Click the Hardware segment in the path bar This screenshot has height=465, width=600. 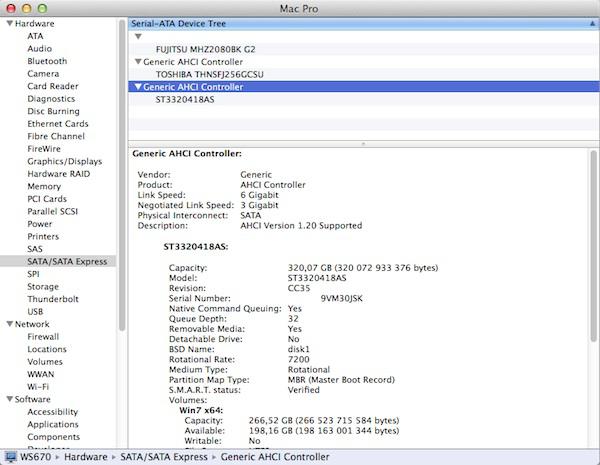click(87, 457)
